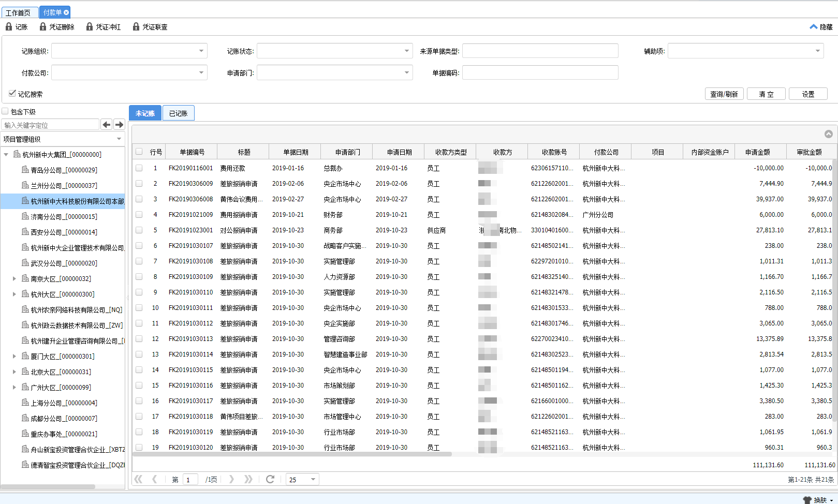Screen dimensions: 838x504
Task: Open the 记账状态 dropdown
Action: tap(407, 51)
